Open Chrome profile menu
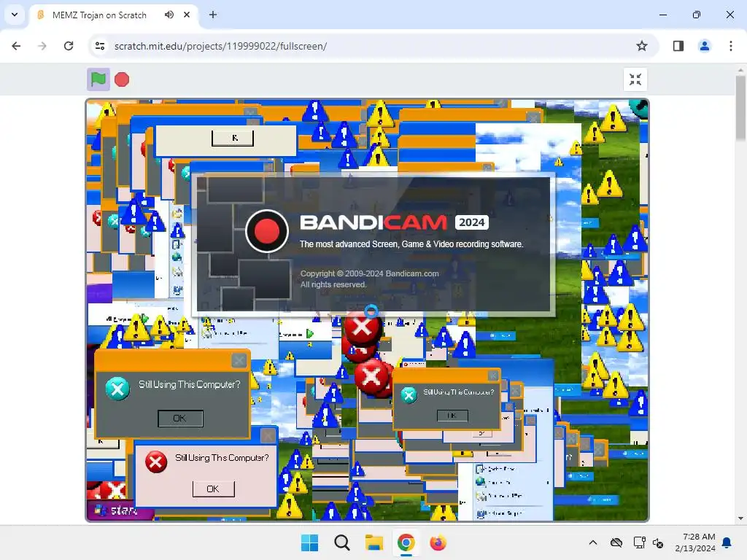This screenshot has height=560, width=747. 704,46
